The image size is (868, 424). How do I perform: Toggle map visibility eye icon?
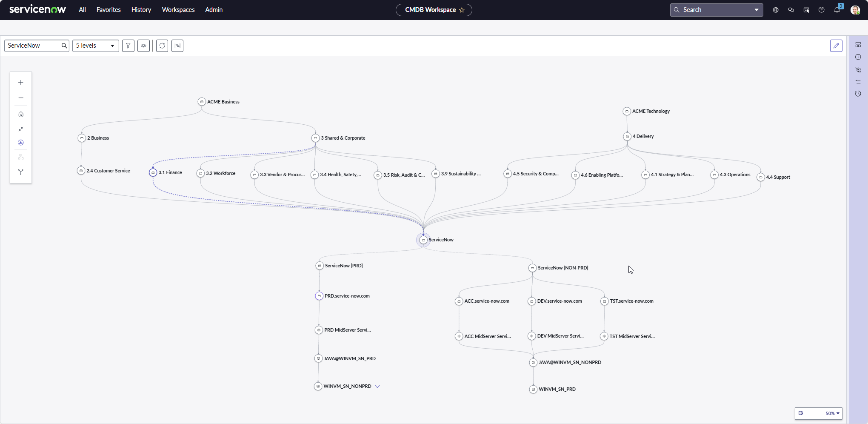coord(144,46)
